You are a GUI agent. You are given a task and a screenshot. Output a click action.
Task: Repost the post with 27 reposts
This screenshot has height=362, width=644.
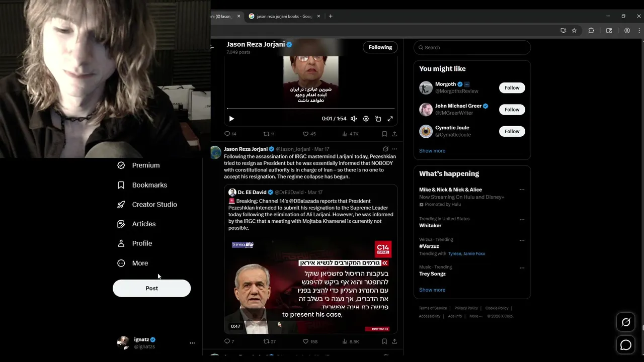coord(269,341)
